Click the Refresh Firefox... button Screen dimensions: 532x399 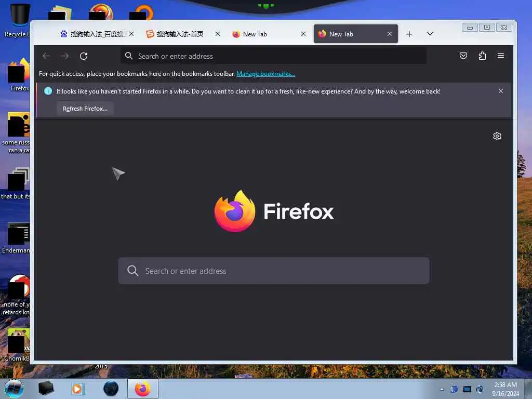point(85,109)
